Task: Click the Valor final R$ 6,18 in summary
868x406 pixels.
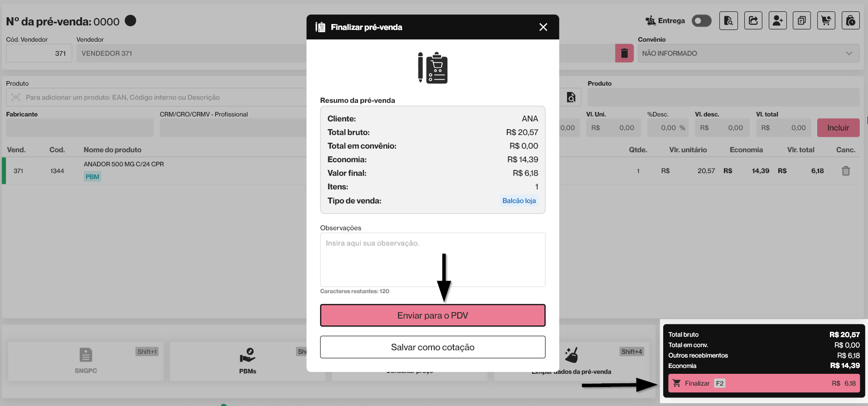Action: point(525,173)
